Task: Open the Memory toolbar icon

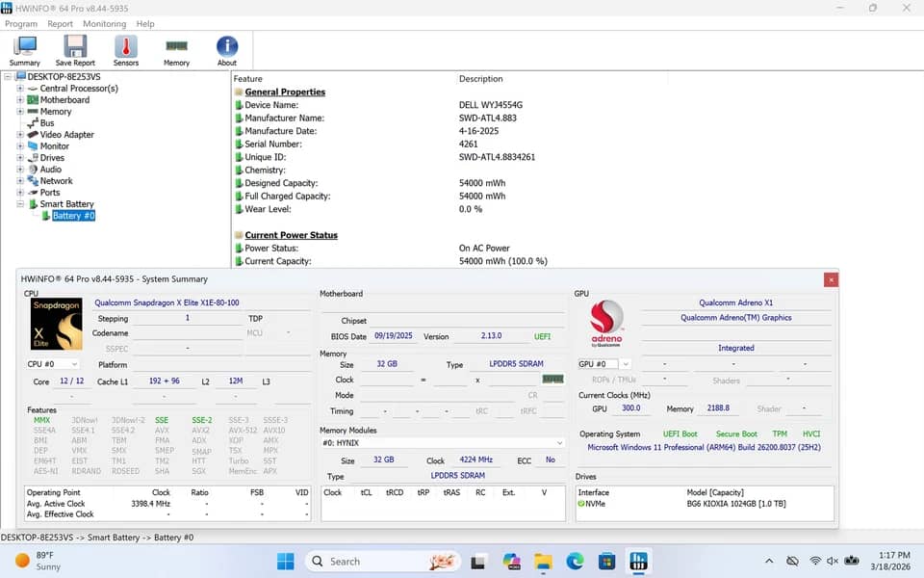Action: [176, 51]
